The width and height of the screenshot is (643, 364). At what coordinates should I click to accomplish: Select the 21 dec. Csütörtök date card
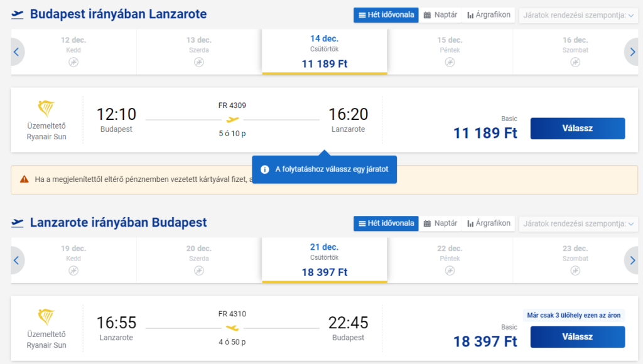pyautogui.click(x=325, y=260)
